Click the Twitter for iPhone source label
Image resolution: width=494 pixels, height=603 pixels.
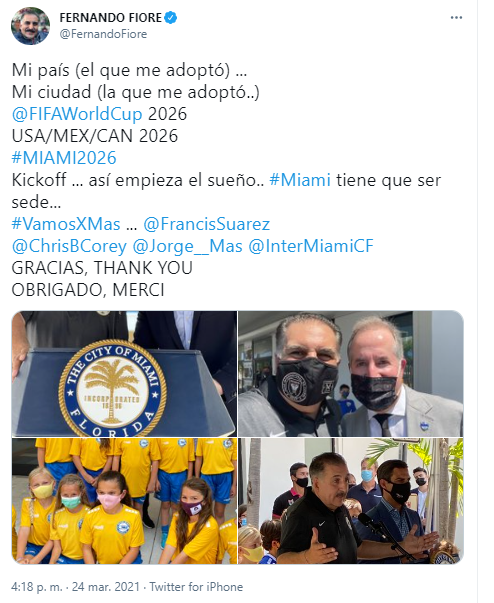(x=196, y=586)
